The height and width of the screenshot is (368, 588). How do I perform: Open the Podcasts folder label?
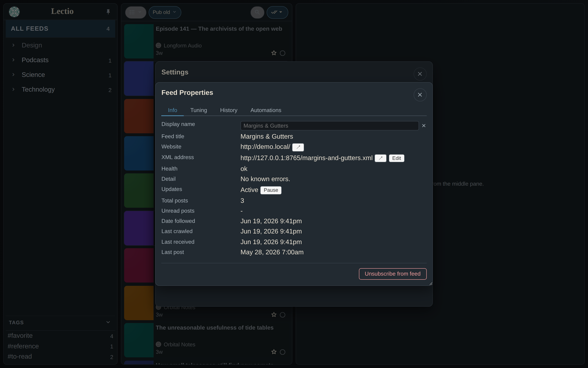35,60
